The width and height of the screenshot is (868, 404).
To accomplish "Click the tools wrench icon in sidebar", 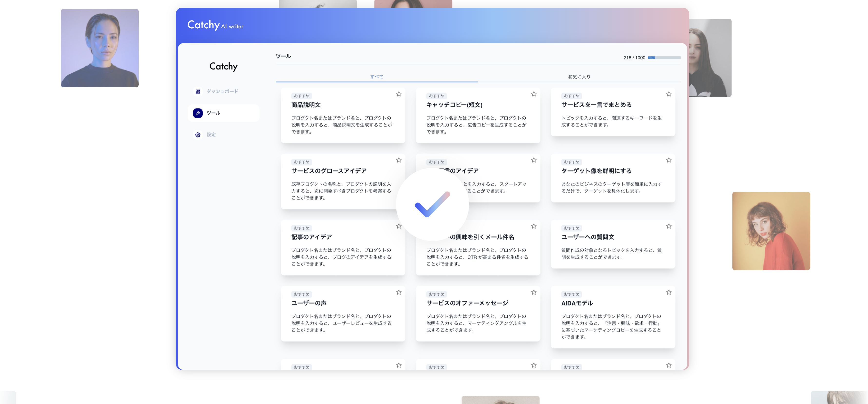I will pos(198,113).
